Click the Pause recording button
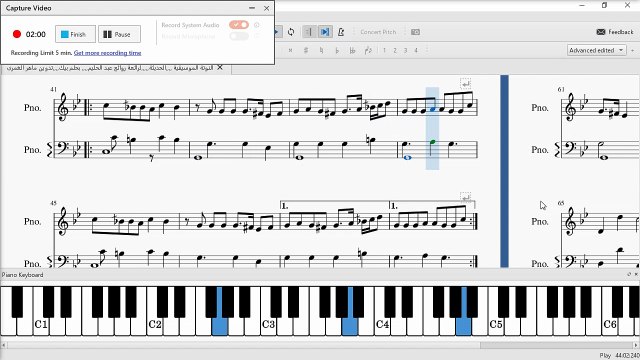 [119, 34]
